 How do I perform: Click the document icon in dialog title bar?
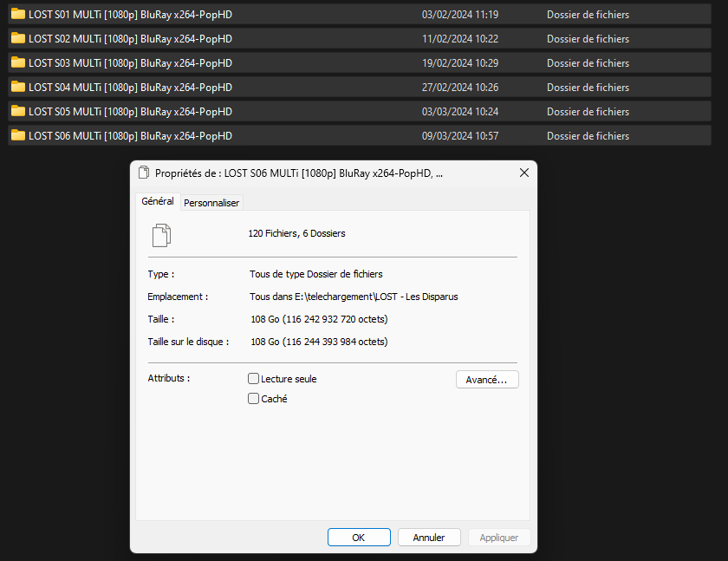[144, 173]
